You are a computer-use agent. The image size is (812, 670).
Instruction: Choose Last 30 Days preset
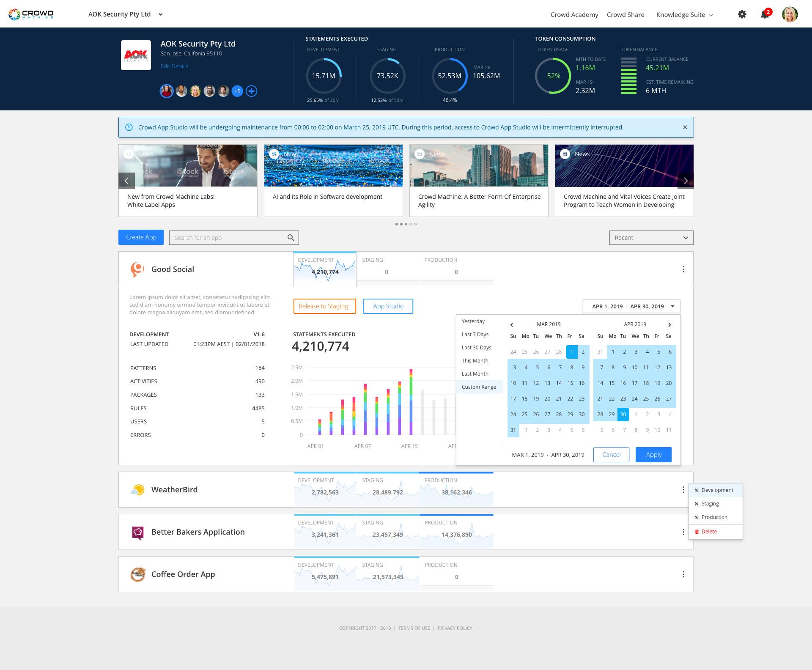(480, 348)
